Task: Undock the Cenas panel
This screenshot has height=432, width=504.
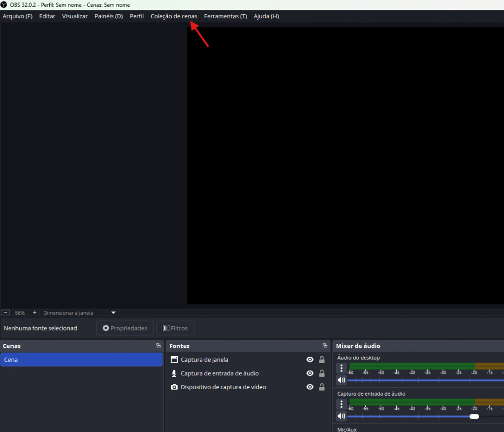Action: click(x=158, y=346)
